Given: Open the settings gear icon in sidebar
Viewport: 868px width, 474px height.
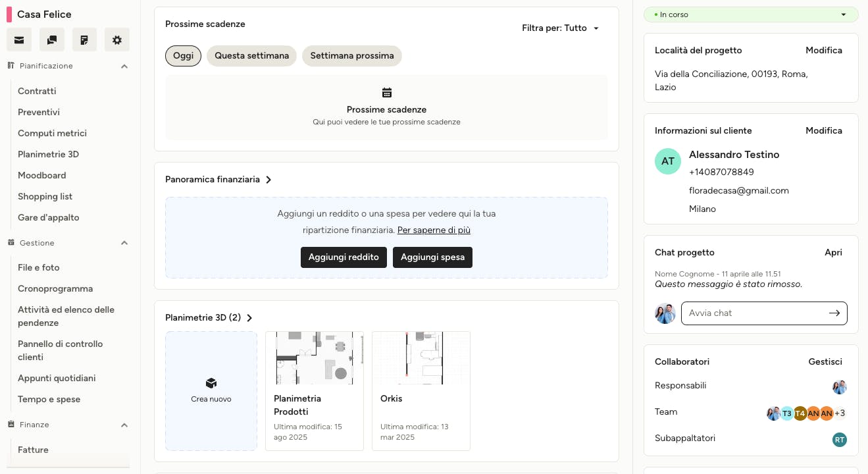Looking at the screenshot, I should [117, 39].
